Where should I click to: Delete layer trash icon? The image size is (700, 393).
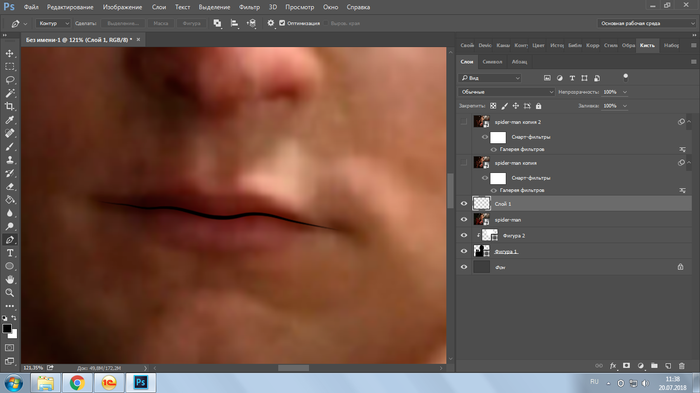pos(682,366)
